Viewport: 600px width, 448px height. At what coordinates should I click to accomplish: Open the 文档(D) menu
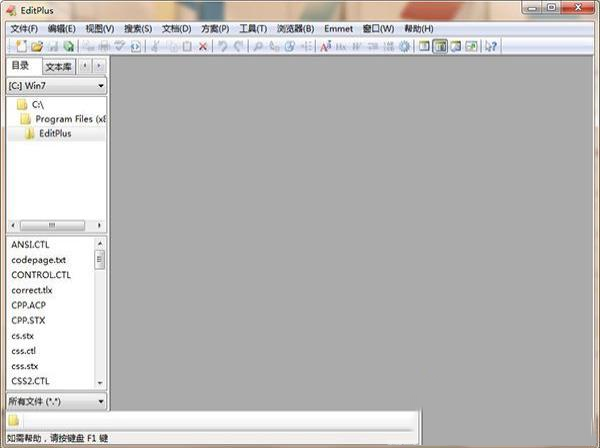tap(176, 29)
